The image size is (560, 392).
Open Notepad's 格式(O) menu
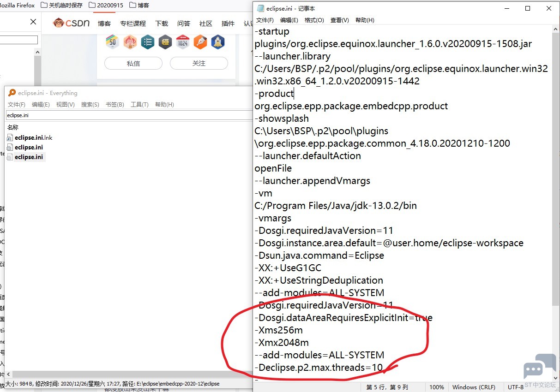pos(314,20)
